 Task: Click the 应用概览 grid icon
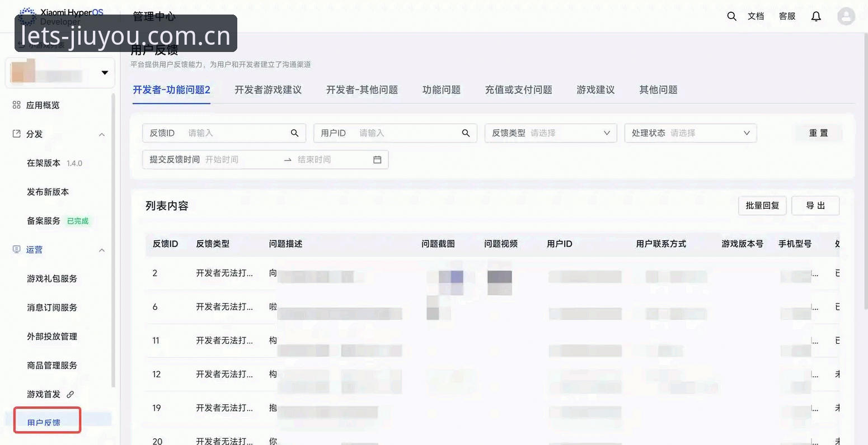16,105
